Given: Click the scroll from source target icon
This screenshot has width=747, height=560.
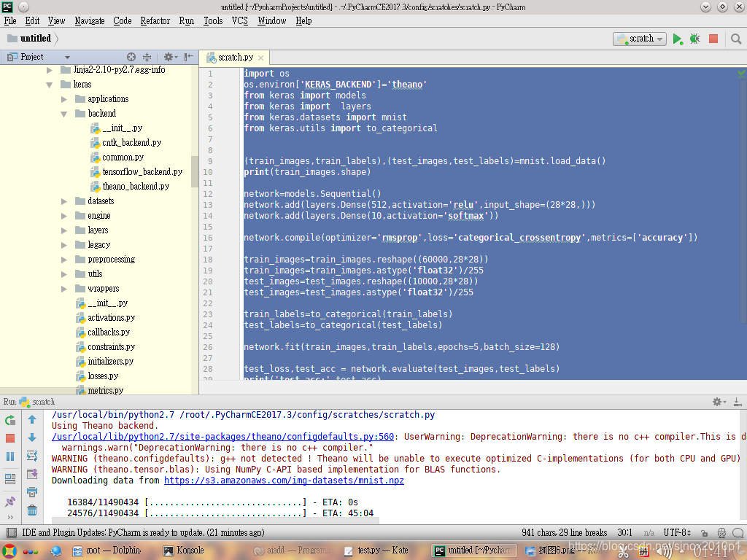Looking at the screenshot, I should (131, 57).
